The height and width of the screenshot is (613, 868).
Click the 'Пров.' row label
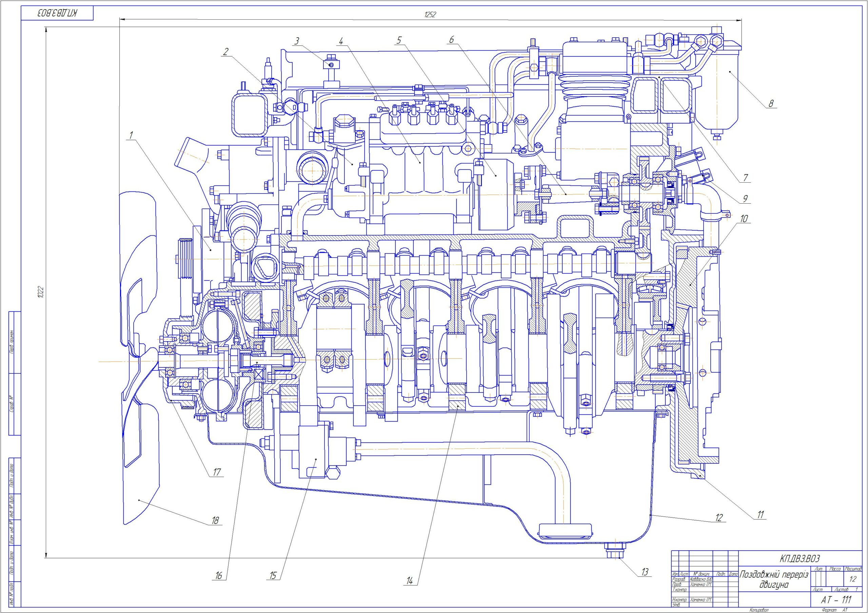click(x=677, y=585)
